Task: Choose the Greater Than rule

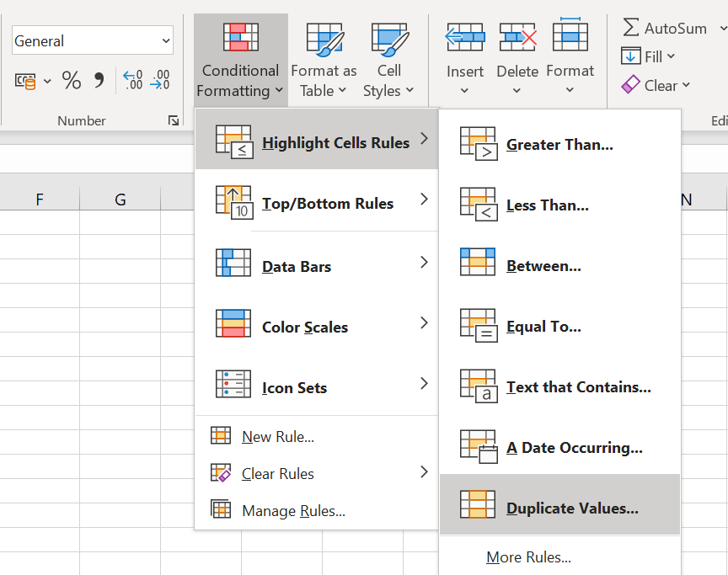Action: pos(559,145)
